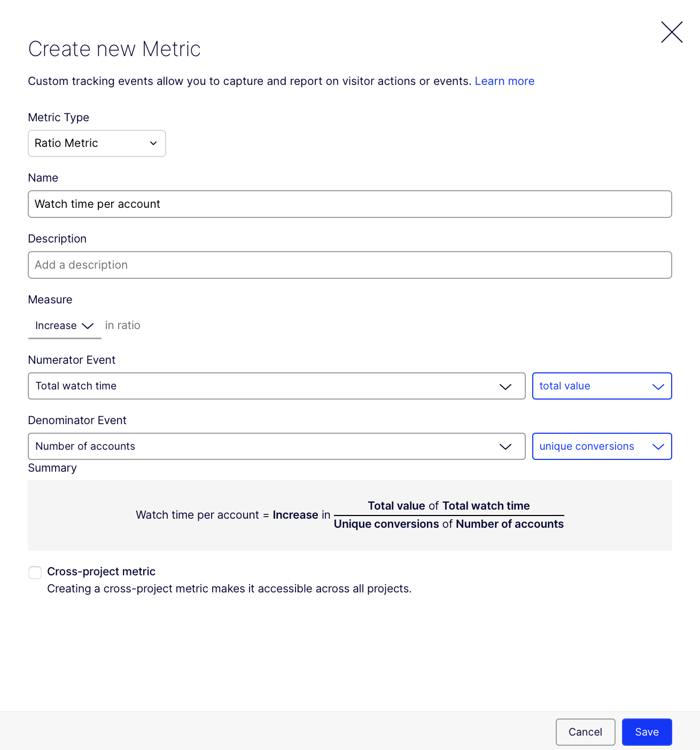Click the Cross-project metric label text

tap(101, 572)
